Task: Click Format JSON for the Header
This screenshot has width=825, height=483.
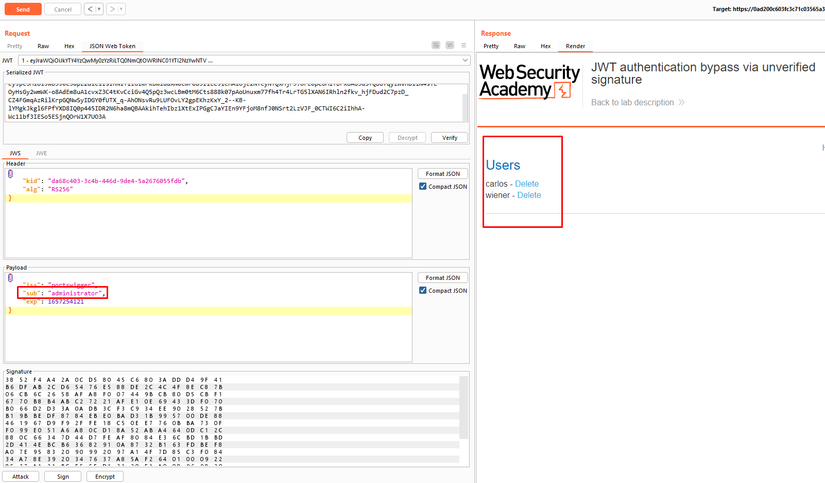Action: click(x=442, y=174)
